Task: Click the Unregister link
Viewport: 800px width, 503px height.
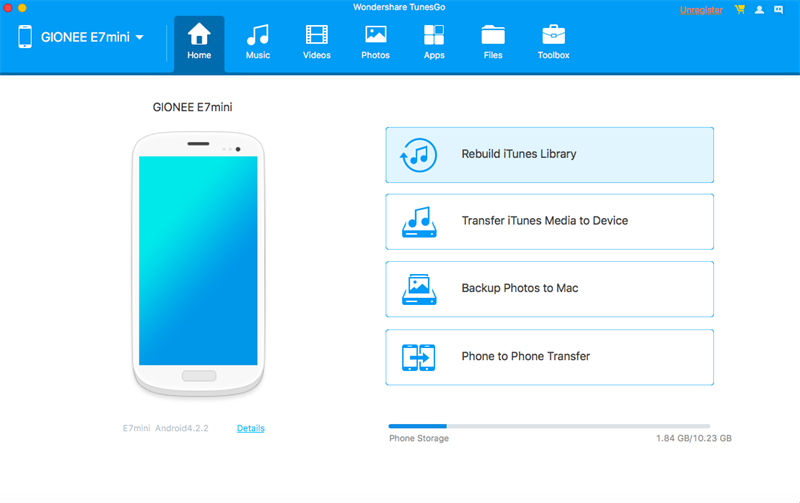Action: (x=701, y=10)
